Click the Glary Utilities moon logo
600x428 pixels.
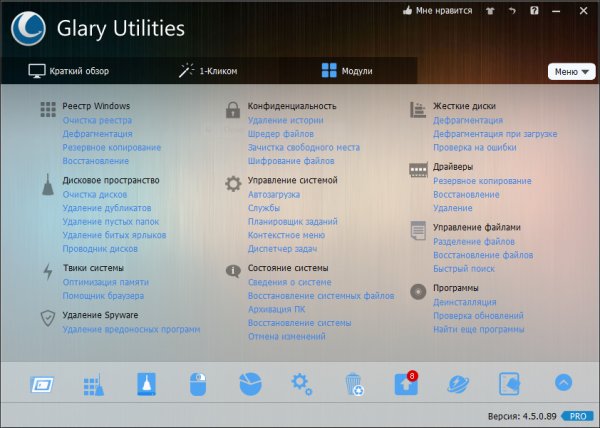tap(28, 29)
